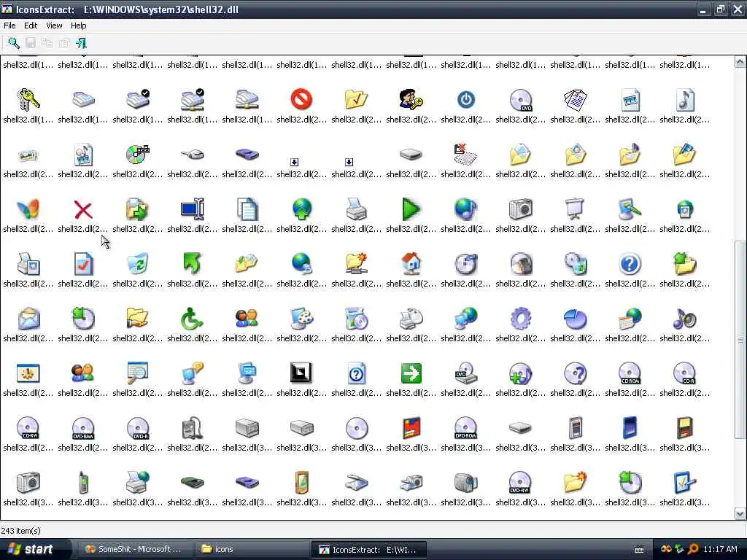
Task: Select the monitor with paint palette icon
Action: (301, 319)
